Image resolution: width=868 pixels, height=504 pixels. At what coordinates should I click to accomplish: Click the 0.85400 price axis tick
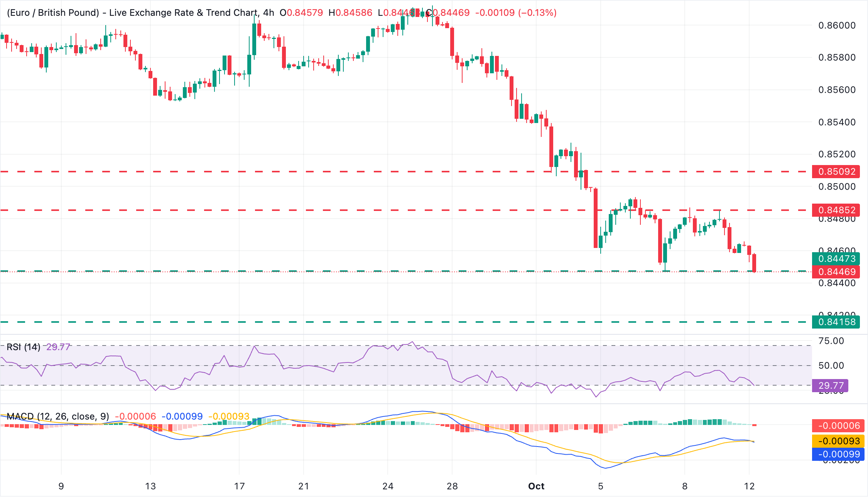tap(837, 122)
